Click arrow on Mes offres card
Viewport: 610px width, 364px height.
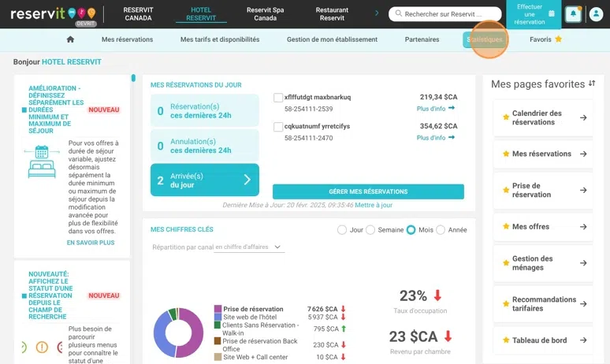pyautogui.click(x=583, y=227)
